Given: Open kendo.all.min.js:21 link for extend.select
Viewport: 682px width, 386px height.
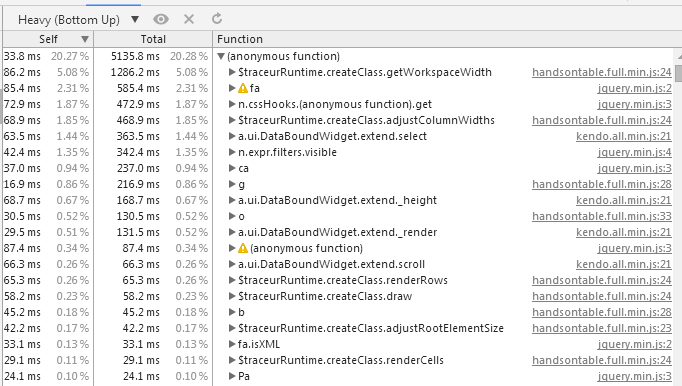Looking at the screenshot, I should pyautogui.click(x=624, y=136).
